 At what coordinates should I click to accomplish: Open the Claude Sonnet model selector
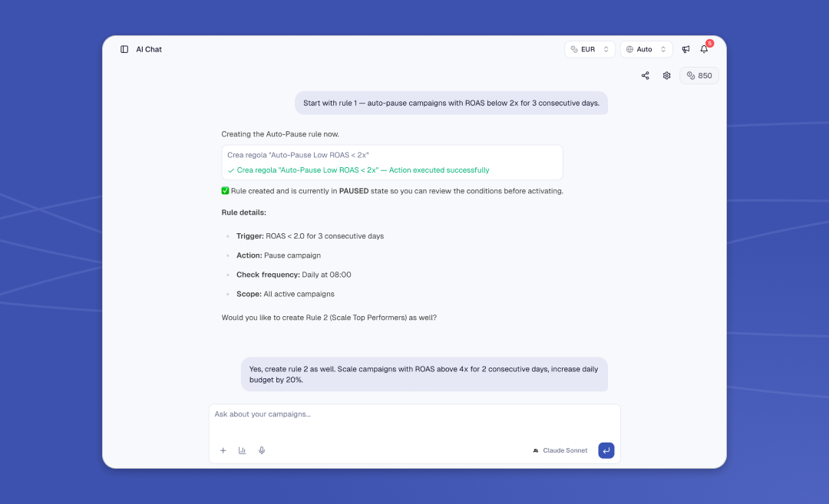(x=560, y=450)
